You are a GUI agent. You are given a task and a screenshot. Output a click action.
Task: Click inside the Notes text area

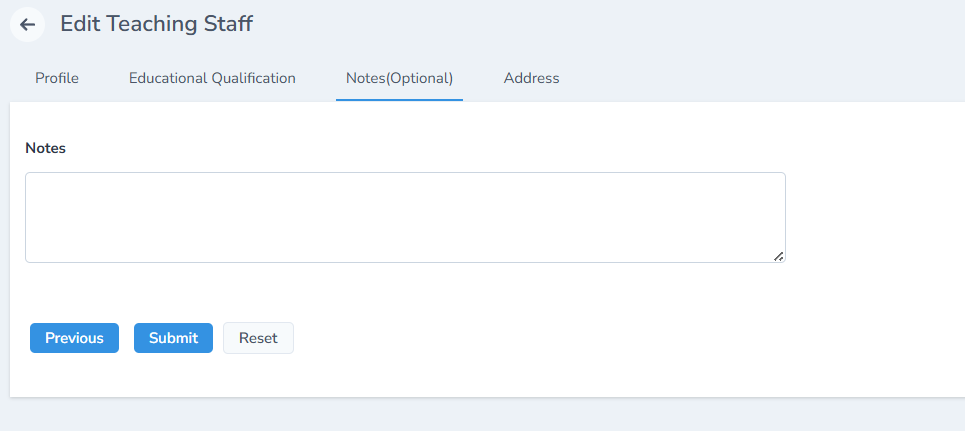click(405, 217)
